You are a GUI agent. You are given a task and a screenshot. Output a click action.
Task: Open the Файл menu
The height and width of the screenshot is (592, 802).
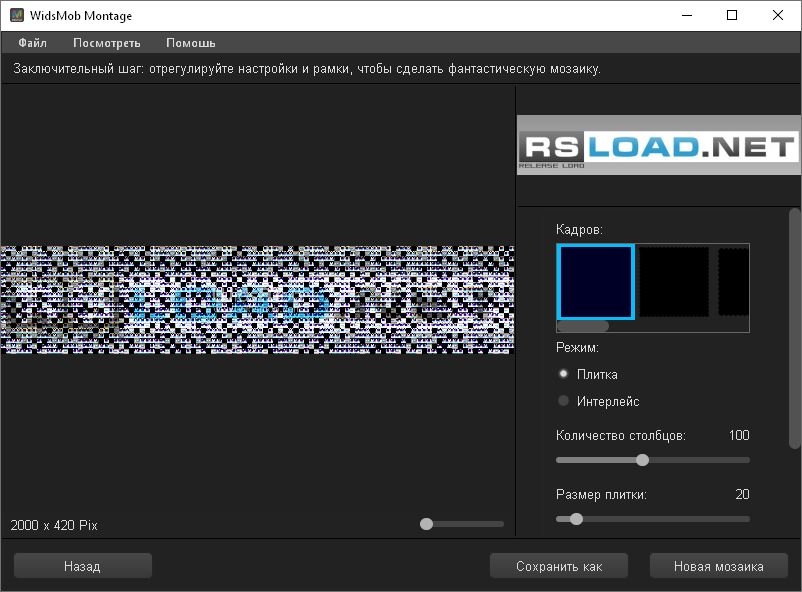(33, 43)
